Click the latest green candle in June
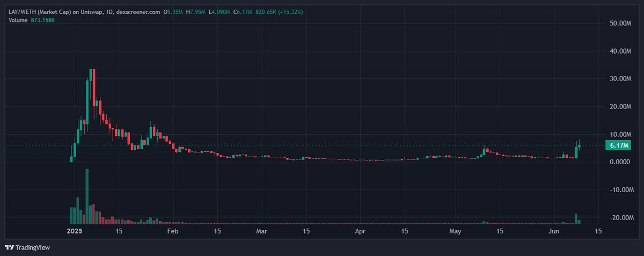The image size is (644, 256). pyautogui.click(x=580, y=145)
